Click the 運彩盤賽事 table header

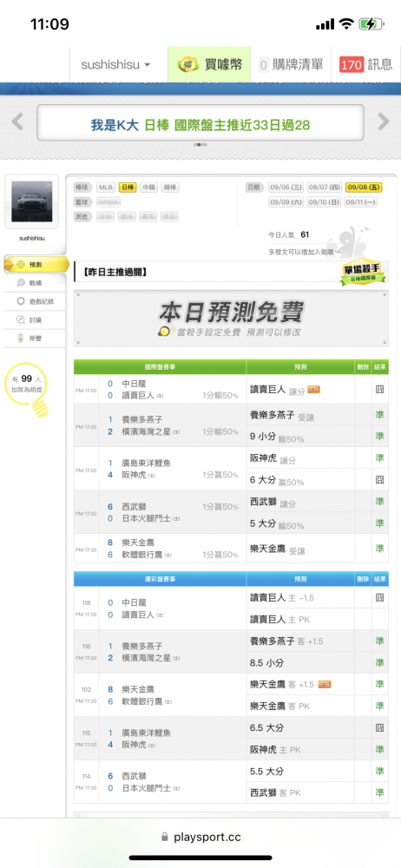(160, 579)
